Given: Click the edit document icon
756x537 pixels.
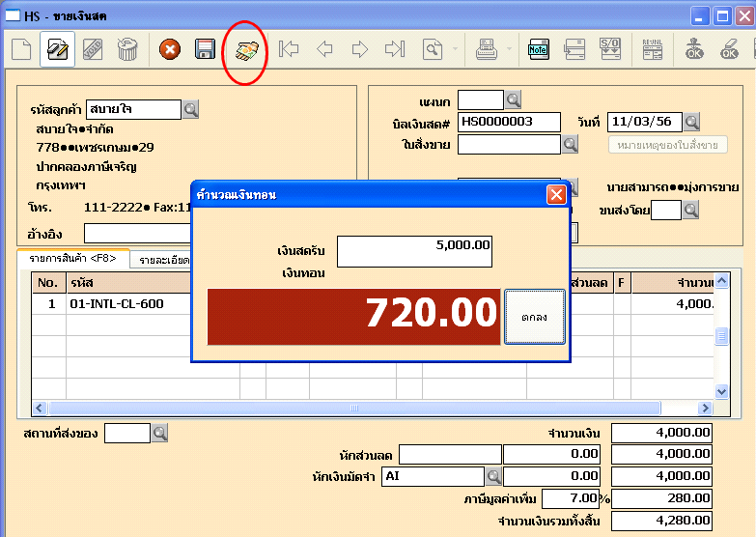Looking at the screenshot, I should click(x=58, y=49).
